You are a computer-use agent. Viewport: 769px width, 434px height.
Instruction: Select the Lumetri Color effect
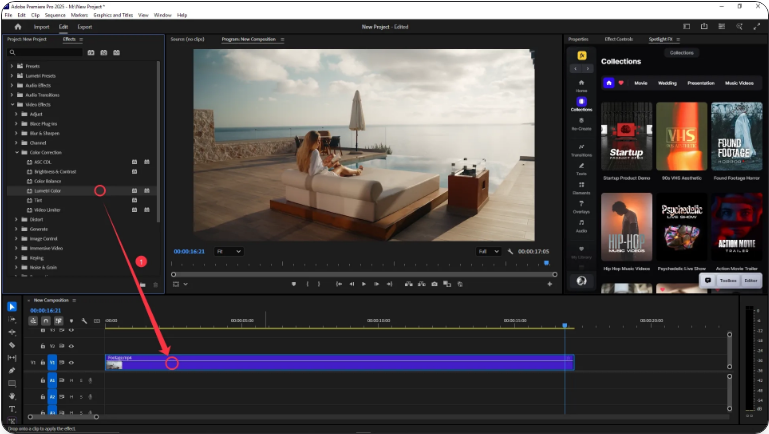[x=48, y=190]
